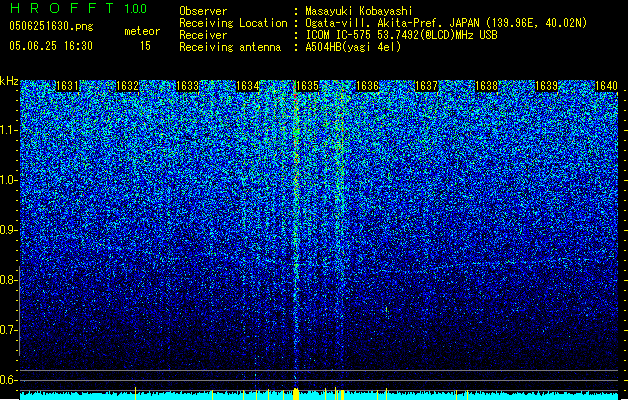The image size is (629, 400).
Task: Click time marker 1631
Action: click(67, 86)
